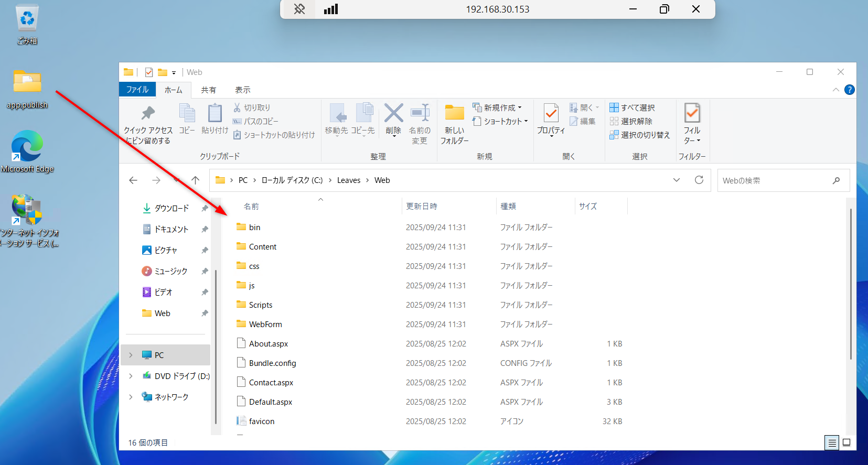Click Invert Selection (選択の切り替え)
Image resolution: width=868 pixels, height=465 pixels.
(639, 135)
